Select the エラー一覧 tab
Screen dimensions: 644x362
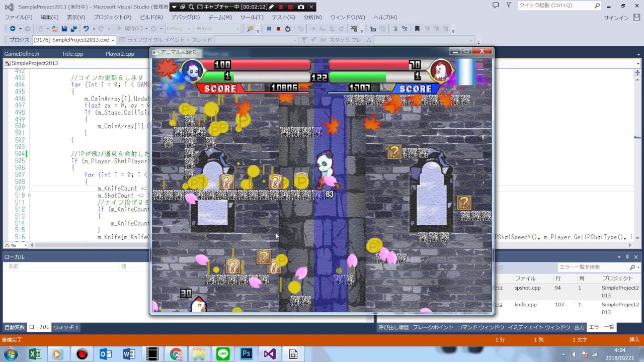602,327
